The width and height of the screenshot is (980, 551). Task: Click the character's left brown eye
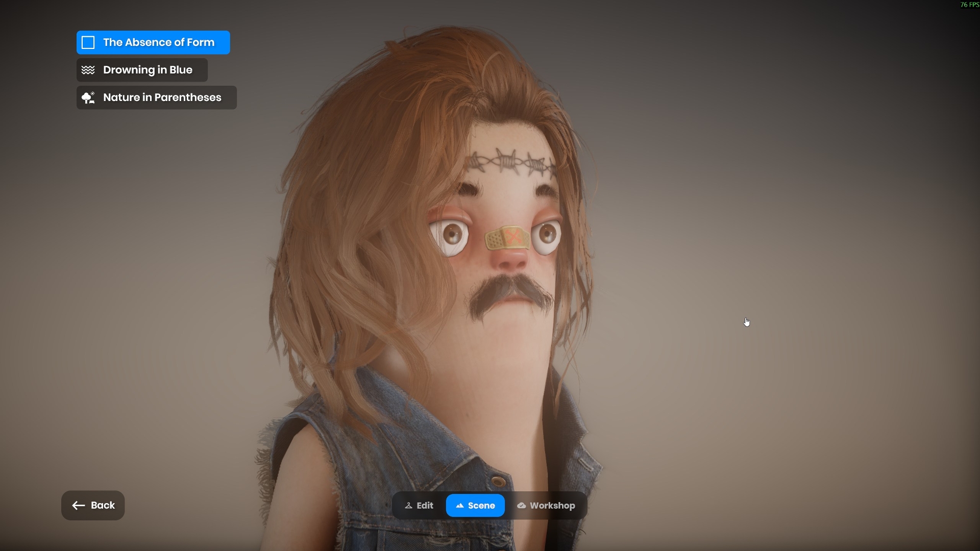click(452, 235)
